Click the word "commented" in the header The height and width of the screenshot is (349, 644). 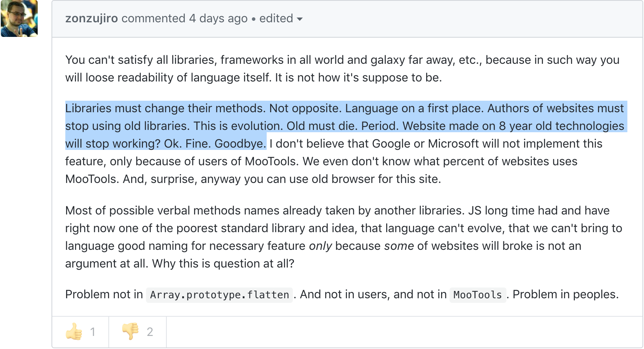click(153, 18)
